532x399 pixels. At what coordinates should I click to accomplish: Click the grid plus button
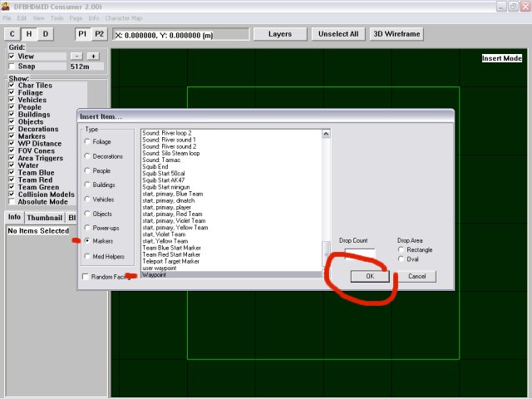(x=93, y=56)
